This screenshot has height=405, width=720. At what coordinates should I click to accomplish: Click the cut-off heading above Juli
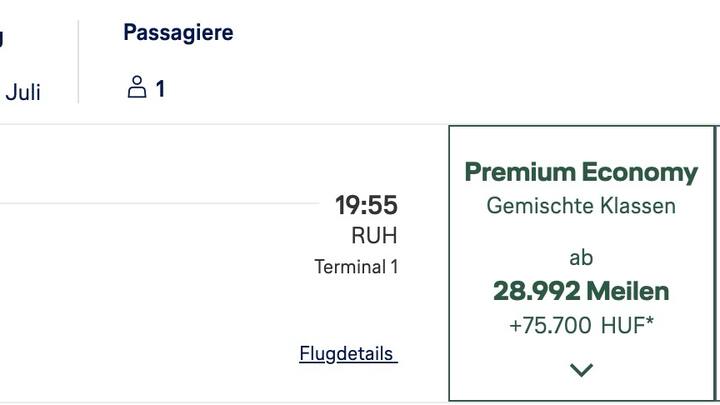[1, 38]
